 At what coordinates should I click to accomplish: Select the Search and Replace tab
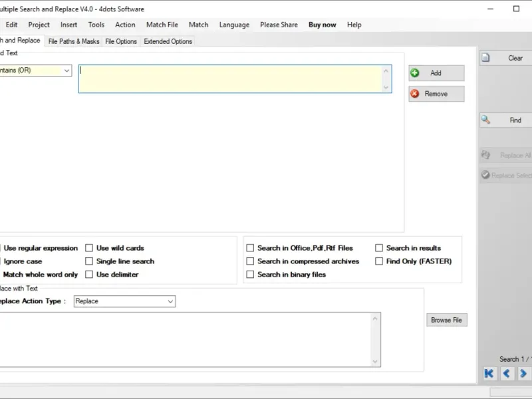21,41
